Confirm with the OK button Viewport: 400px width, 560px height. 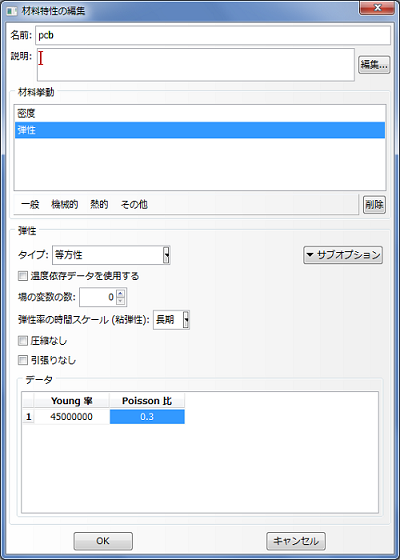point(103,541)
